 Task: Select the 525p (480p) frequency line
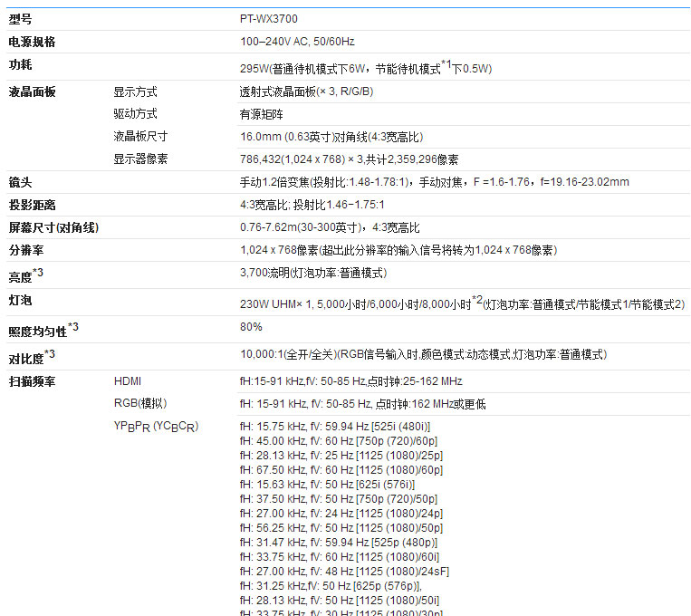339,543
